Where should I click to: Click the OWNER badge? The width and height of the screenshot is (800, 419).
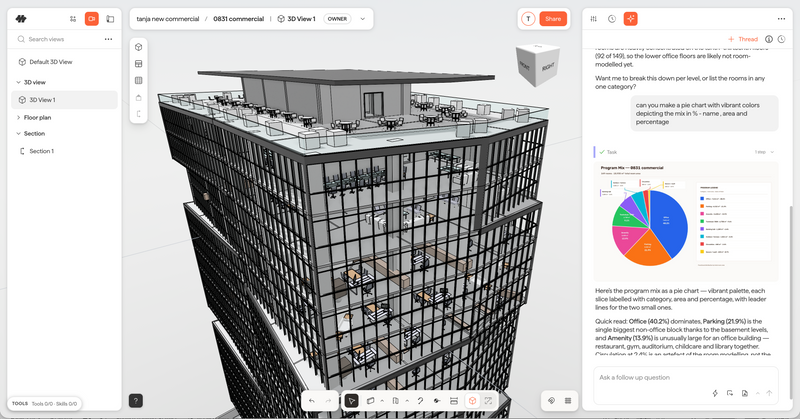click(337, 19)
